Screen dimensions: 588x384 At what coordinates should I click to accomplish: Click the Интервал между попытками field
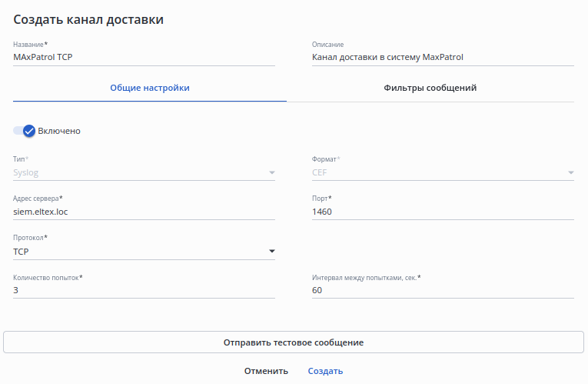pyautogui.click(x=443, y=290)
